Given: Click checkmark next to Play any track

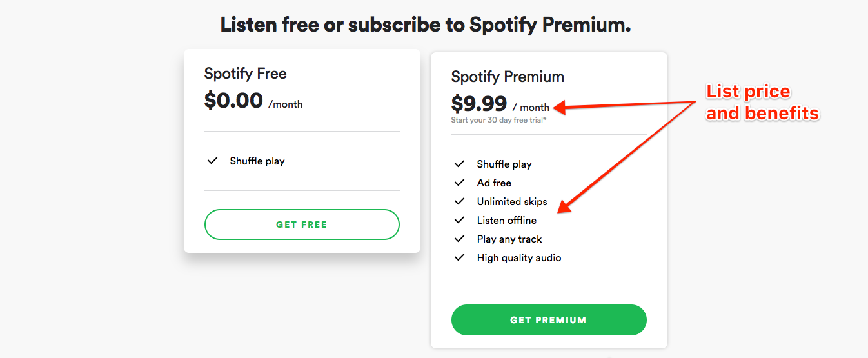Looking at the screenshot, I should (459, 239).
